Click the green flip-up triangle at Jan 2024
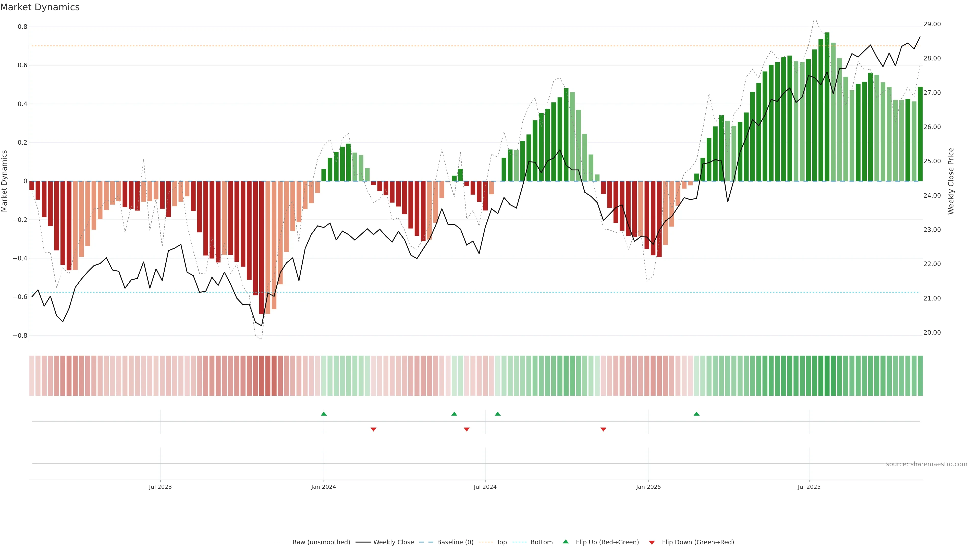This screenshot has width=980, height=551. 323,414
